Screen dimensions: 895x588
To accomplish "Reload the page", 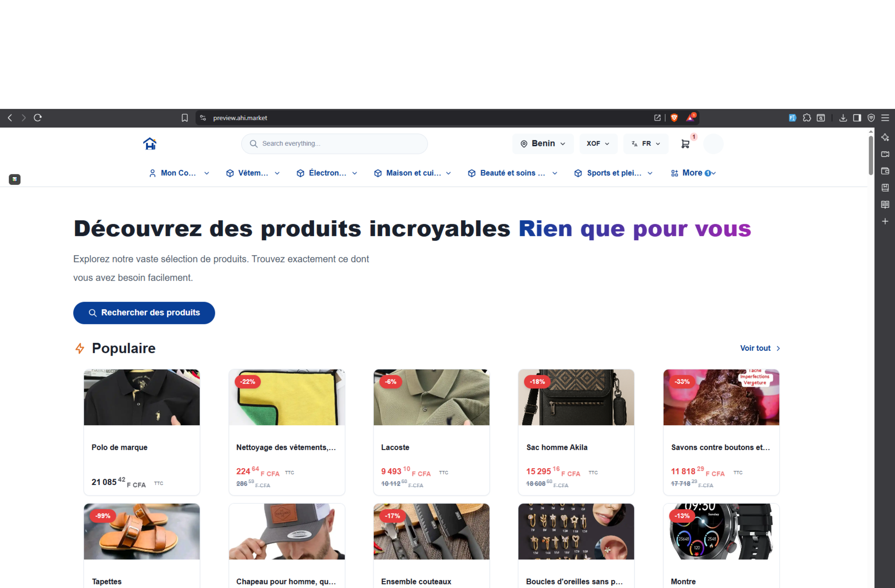I will 38,118.
